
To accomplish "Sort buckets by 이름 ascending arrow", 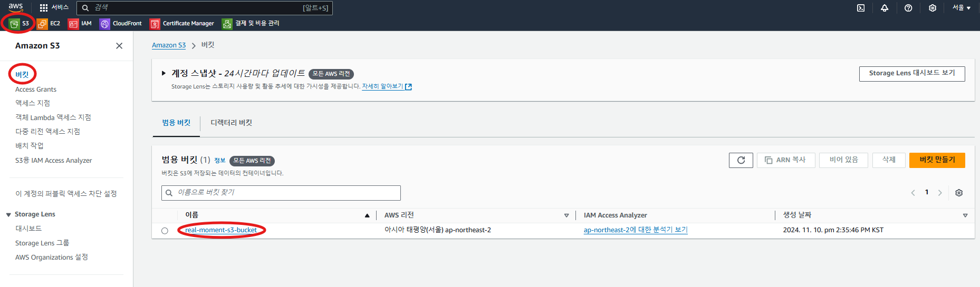I will coord(367,215).
